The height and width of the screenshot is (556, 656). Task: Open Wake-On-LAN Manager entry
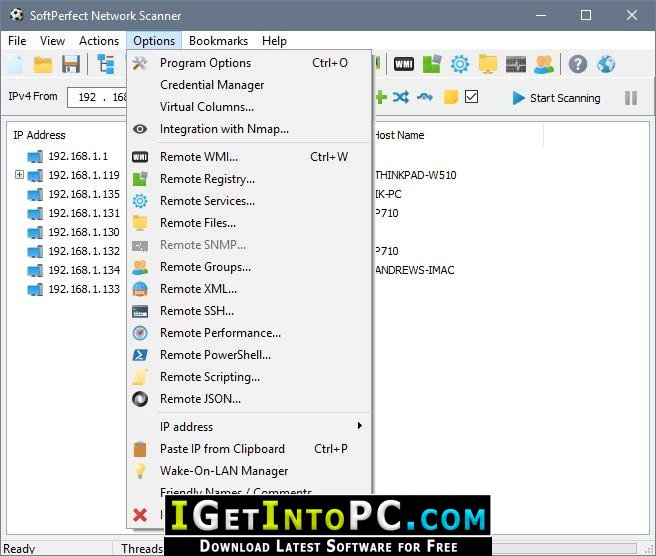249,471
